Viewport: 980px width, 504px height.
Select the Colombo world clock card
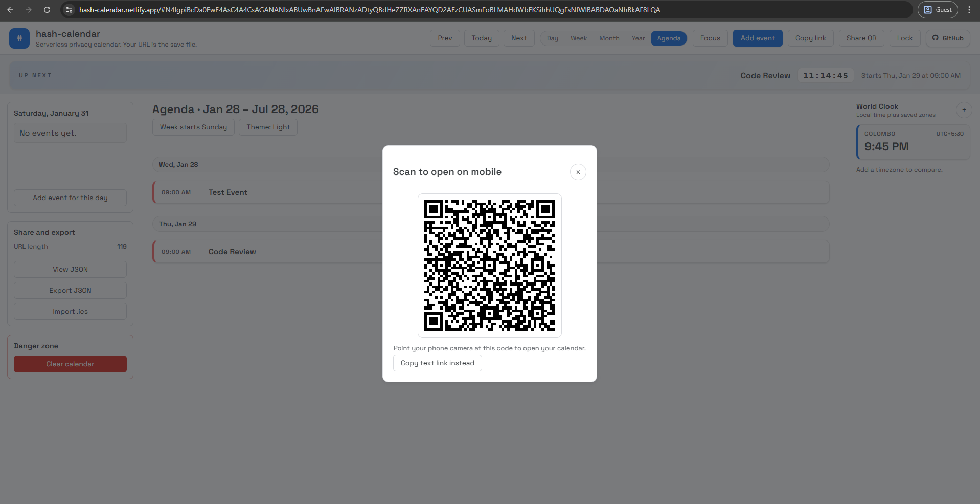(913, 142)
